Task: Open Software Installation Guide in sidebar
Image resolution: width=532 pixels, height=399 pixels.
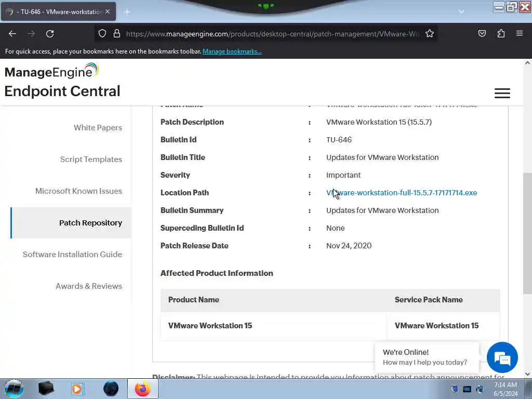Action: pyautogui.click(x=72, y=255)
